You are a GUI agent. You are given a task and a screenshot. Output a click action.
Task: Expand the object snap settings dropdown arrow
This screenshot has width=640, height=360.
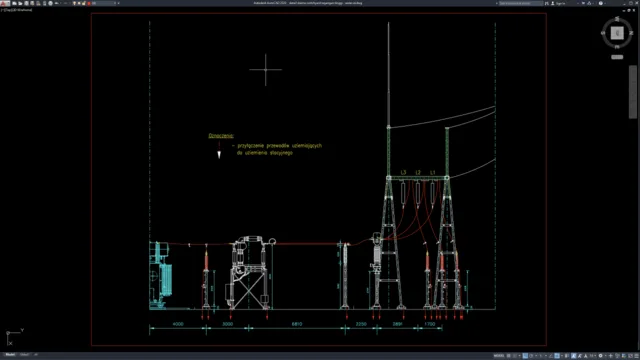(562, 356)
